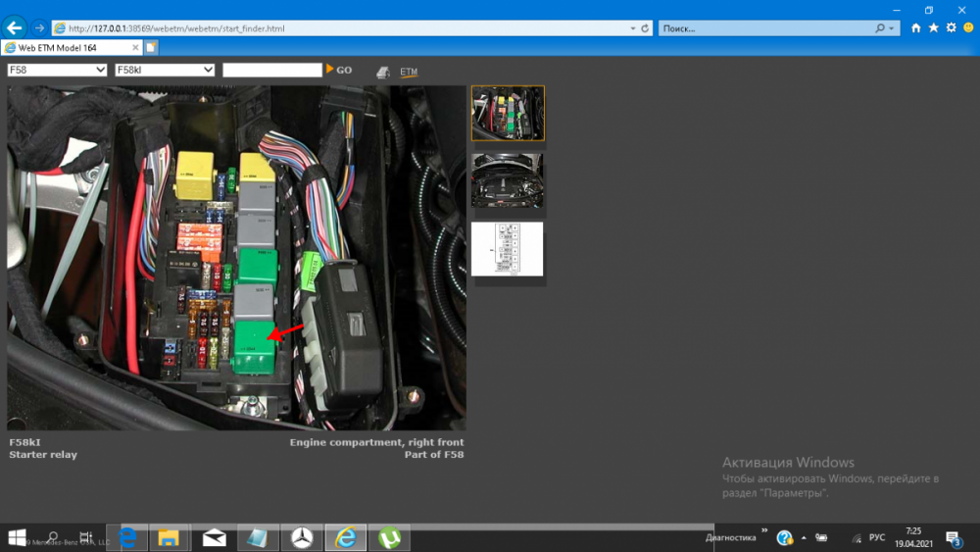This screenshot has width=980, height=552.
Task: Select the fuse layout diagram thumbnail
Action: [508, 249]
